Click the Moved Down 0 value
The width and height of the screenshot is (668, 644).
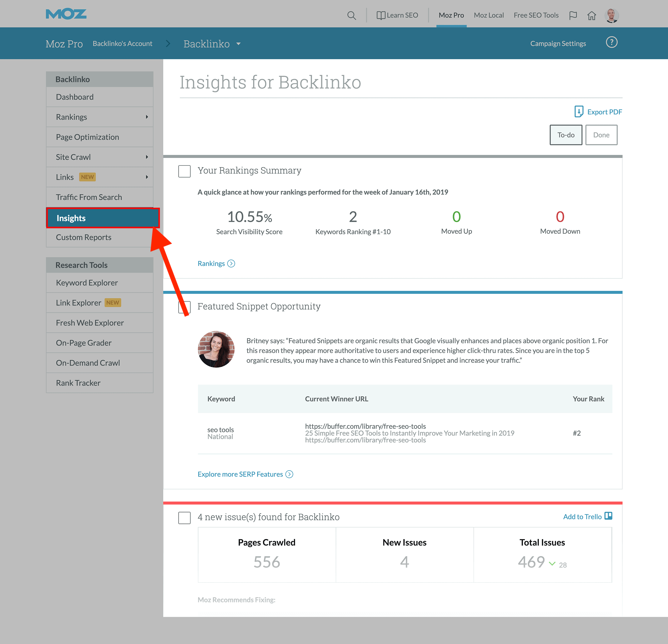tap(560, 217)
